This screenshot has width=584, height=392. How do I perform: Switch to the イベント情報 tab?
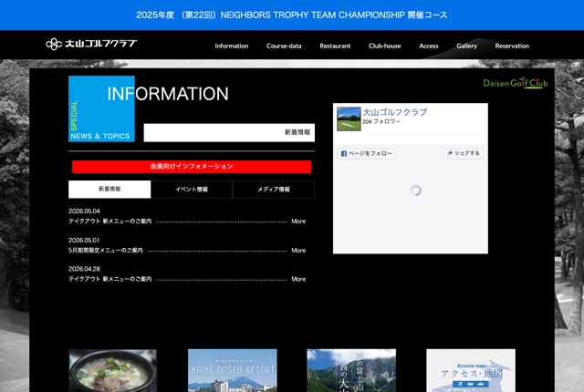(x=192, y=190)
